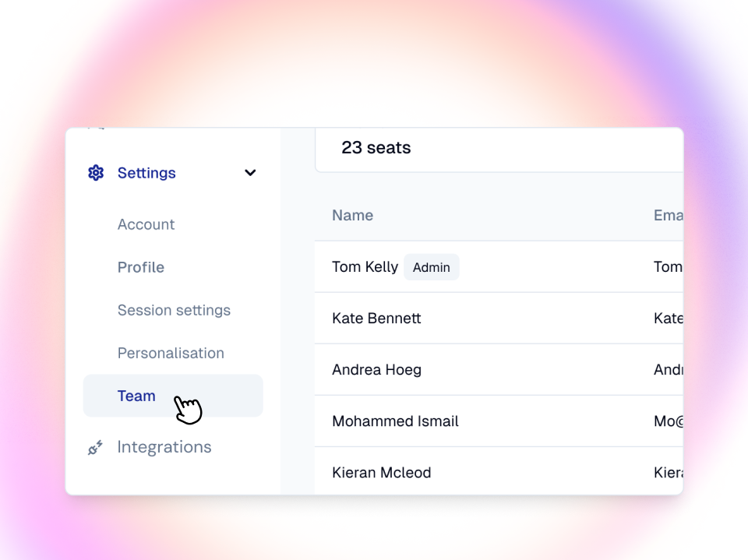Select the Team menu item
The image size is (748, 560).
coord(137,396)
